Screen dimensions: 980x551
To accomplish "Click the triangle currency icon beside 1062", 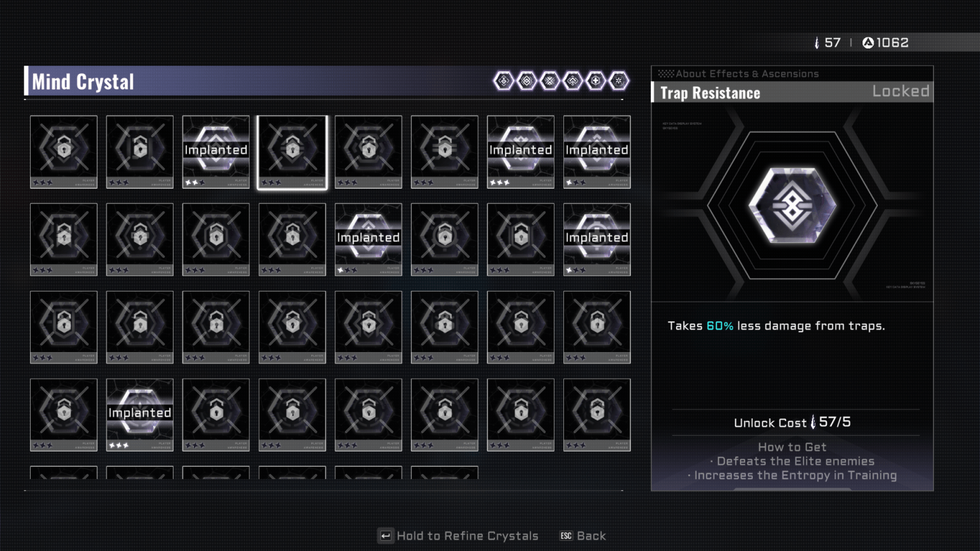I will tap(868, 43).
